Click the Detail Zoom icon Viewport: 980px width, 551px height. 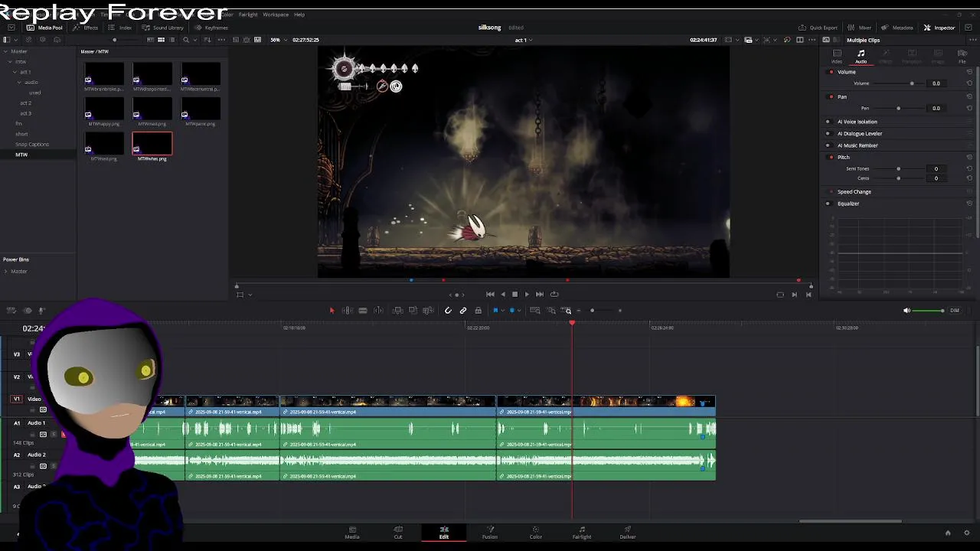coord(551,311)
